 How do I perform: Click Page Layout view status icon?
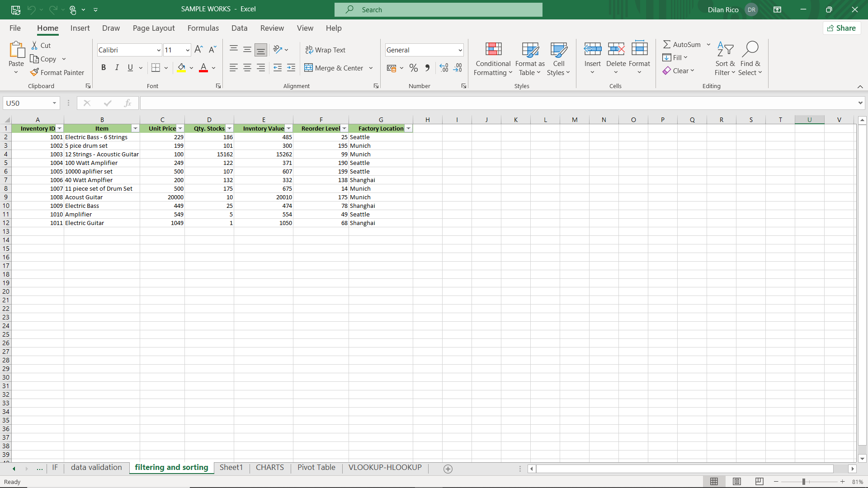pyautogui.click(x=737, y=481)
